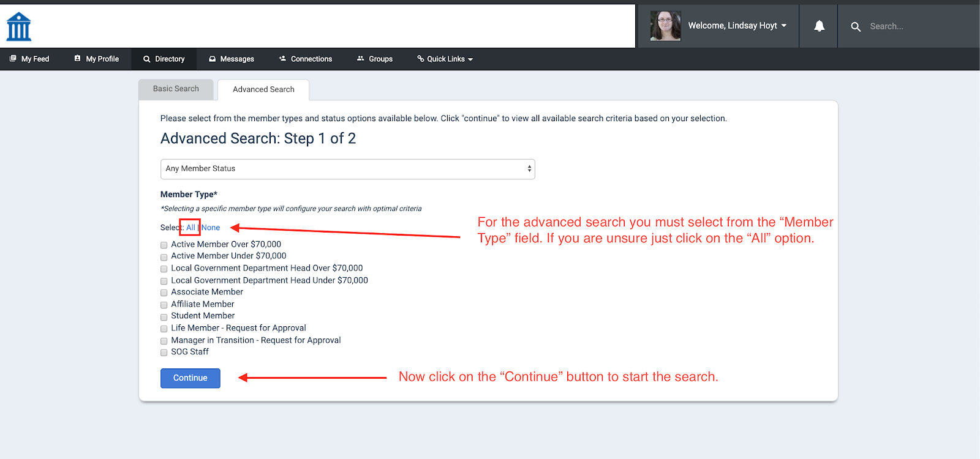Open the Groups page
Screen dimensions: 980x459
[x=375, y=59]
